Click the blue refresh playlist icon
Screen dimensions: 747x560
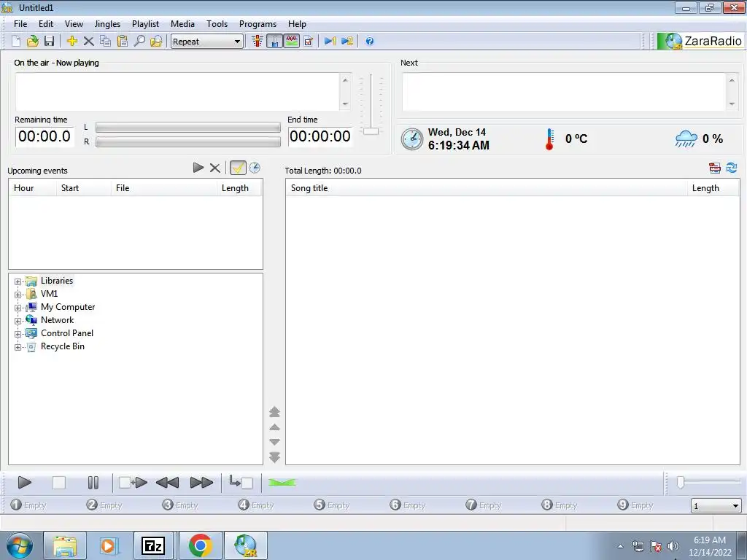[x=732, y=168]
